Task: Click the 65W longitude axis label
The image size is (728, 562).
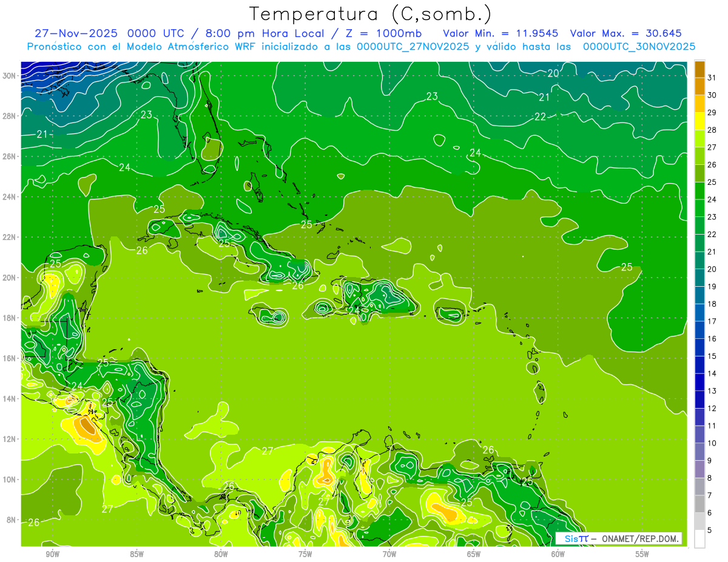Action: coord(474,554)
